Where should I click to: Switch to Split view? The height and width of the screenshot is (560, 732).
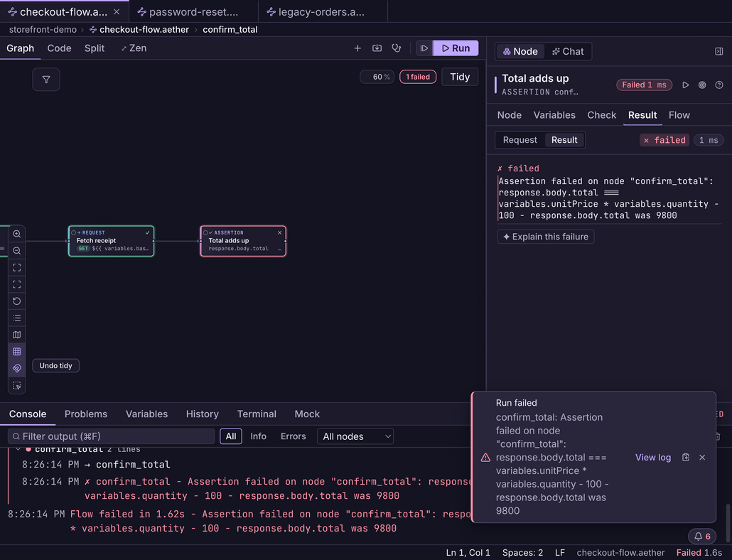pyautogui.click(x=95, y=48)
